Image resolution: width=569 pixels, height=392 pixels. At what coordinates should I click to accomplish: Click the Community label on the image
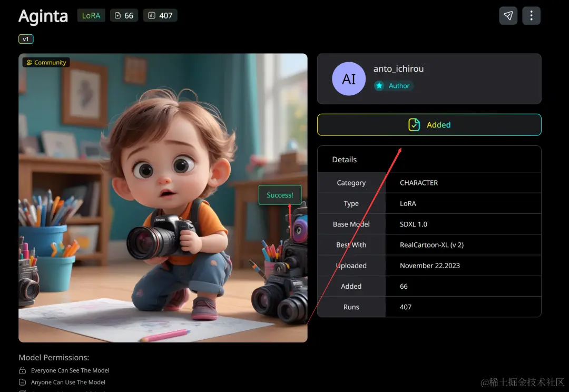coord(46,62)
